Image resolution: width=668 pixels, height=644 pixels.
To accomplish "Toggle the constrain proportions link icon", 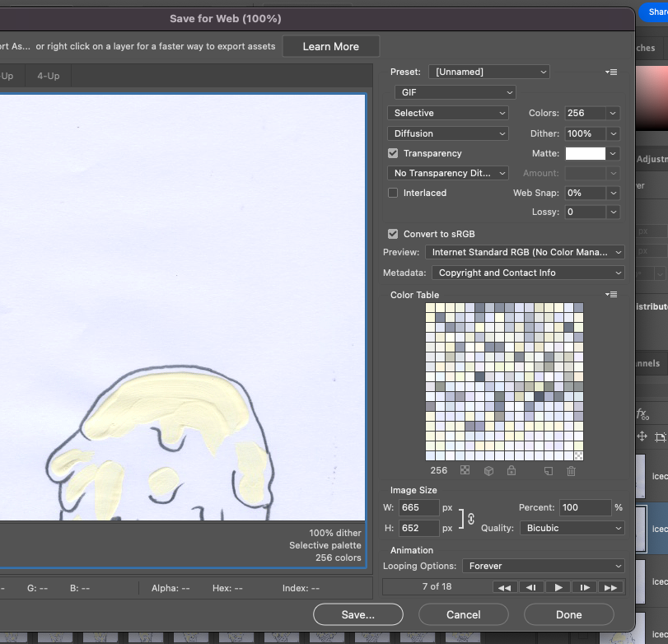I will [x=470, y=518].
